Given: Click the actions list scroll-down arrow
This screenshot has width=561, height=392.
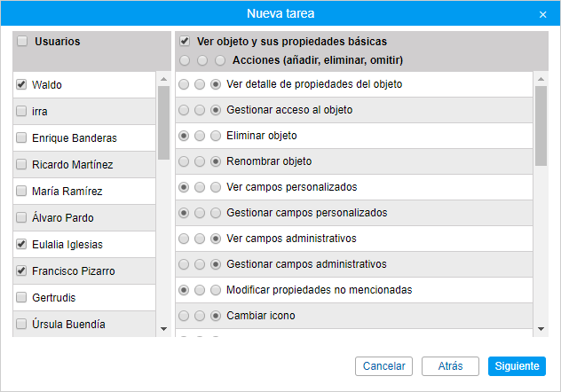Looking at the screenshot, I should (541, 329).
